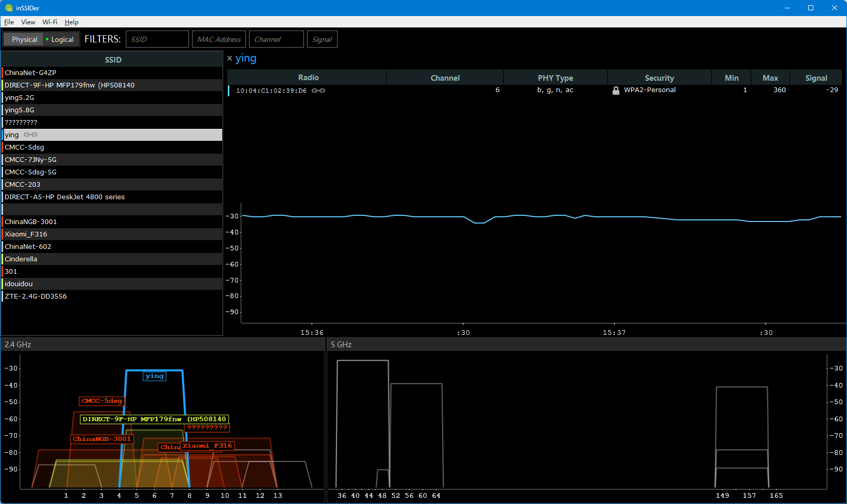This screenshot has height=504, width=847.
Task: Open the Signal filter box
Action: tap(322, 39)
